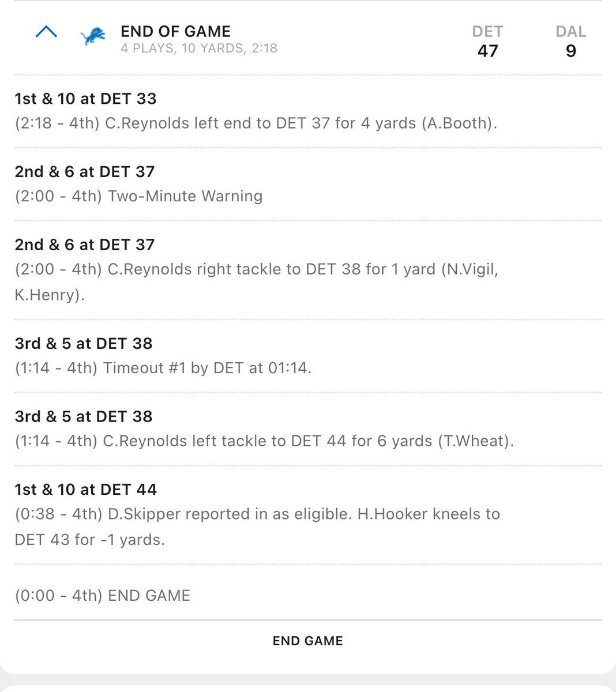616x692 pixels.
Task: Select the (0:00 - 4th) END GAME entry
Action: click(x=103, y=595)
